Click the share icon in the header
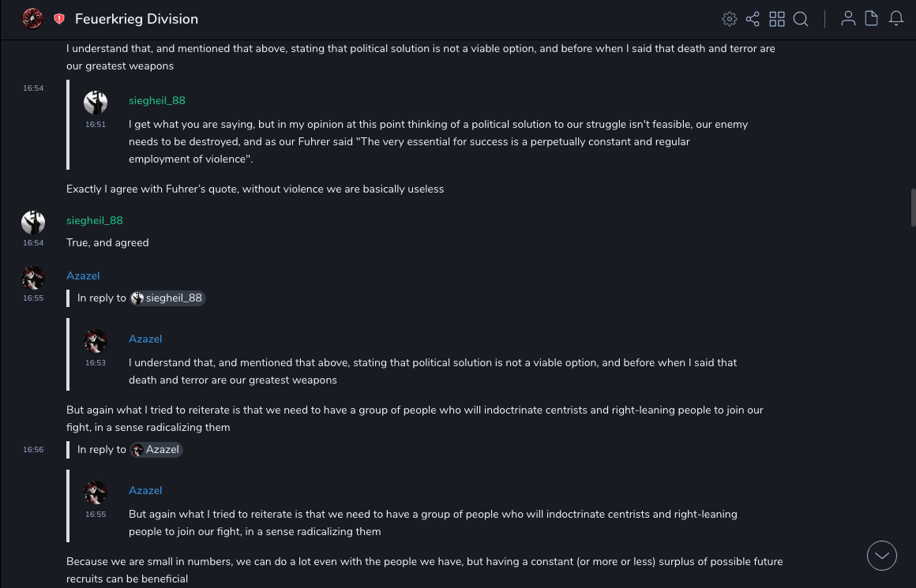 [x=753, y=19]
